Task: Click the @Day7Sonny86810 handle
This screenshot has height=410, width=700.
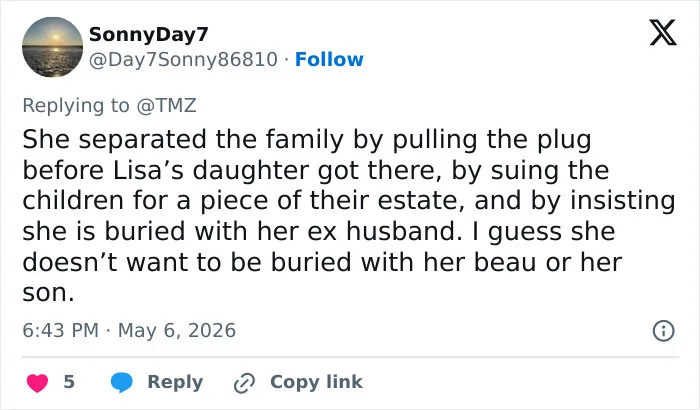Action: click(x=183, y=59)
